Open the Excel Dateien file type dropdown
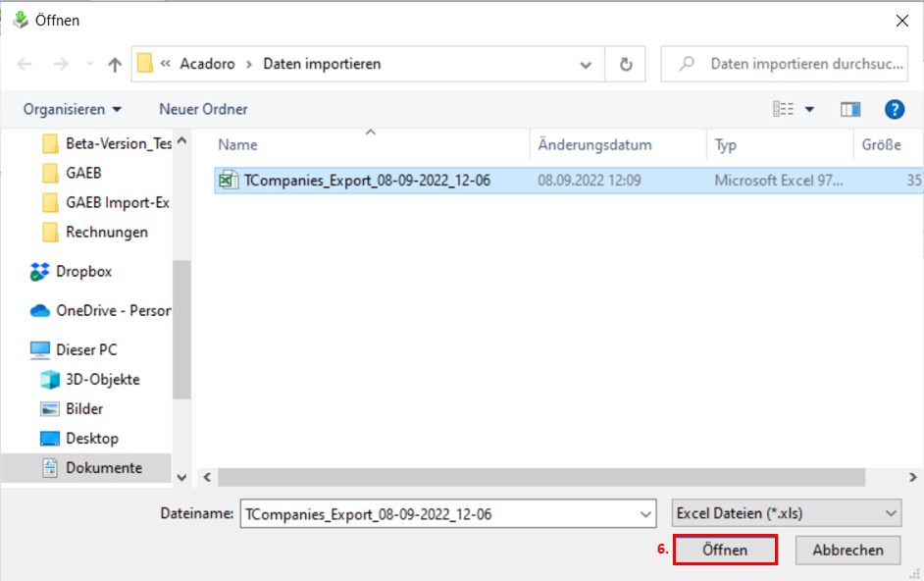Image resolution: width=924 pixels, height=581 pixels. coord(787,513)
